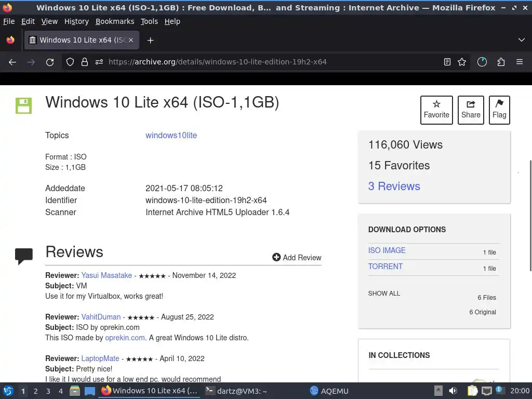Open a new tab with plus
The width and height of the screenshot is (532, 399).
point(150,41)
